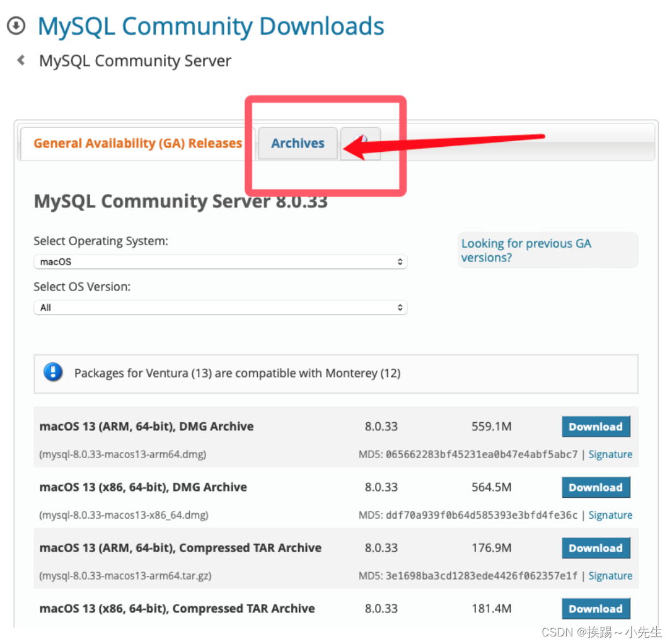The image size is (672, 644).
Task: Select General Availability (GA) Releases tab
Action: 137,144
